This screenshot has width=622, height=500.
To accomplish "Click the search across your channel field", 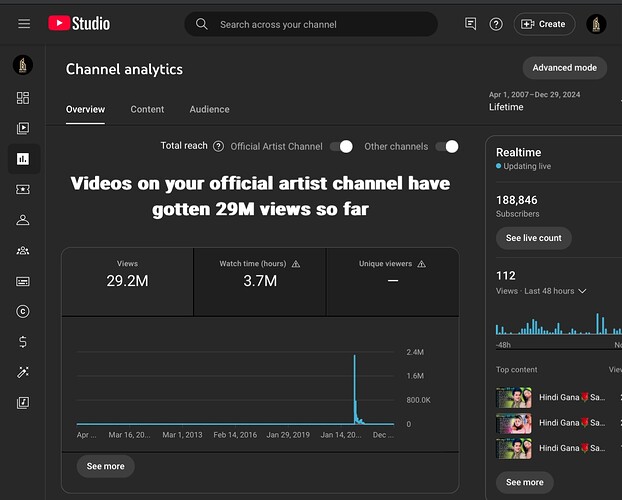I will point(311,24).
